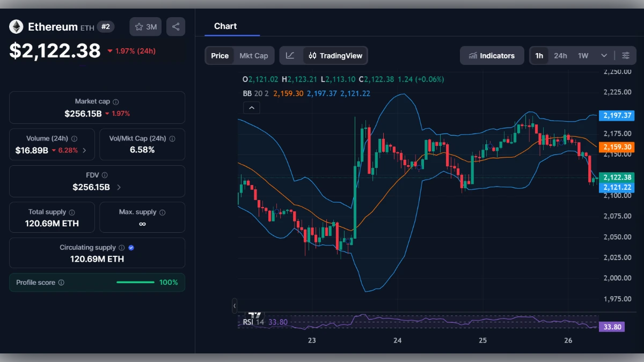Collapse the Bollinger Bands legend arrow
The image size is (644, 362).
pyautogui.click(x=252, y=108)
